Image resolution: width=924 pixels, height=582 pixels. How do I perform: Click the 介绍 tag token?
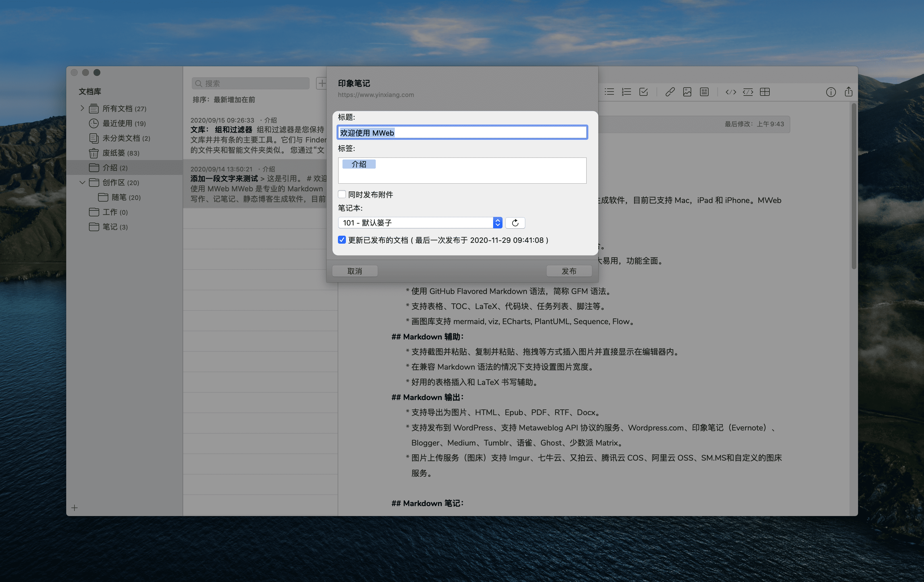359,164
